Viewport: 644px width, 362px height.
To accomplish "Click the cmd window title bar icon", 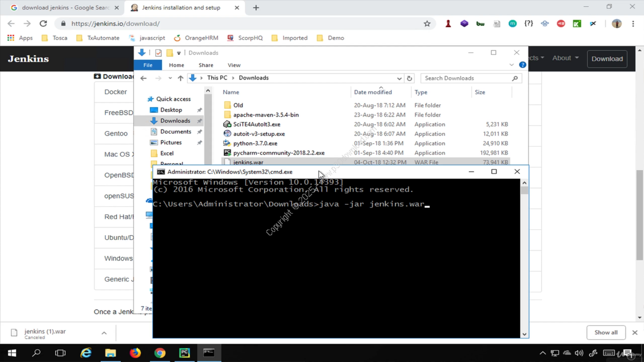I will click(160, 172).
